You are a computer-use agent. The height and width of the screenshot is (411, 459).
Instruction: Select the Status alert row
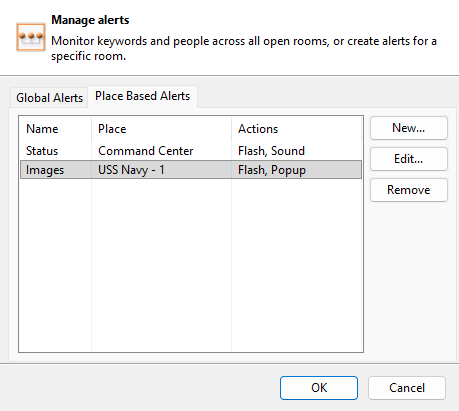191,151
